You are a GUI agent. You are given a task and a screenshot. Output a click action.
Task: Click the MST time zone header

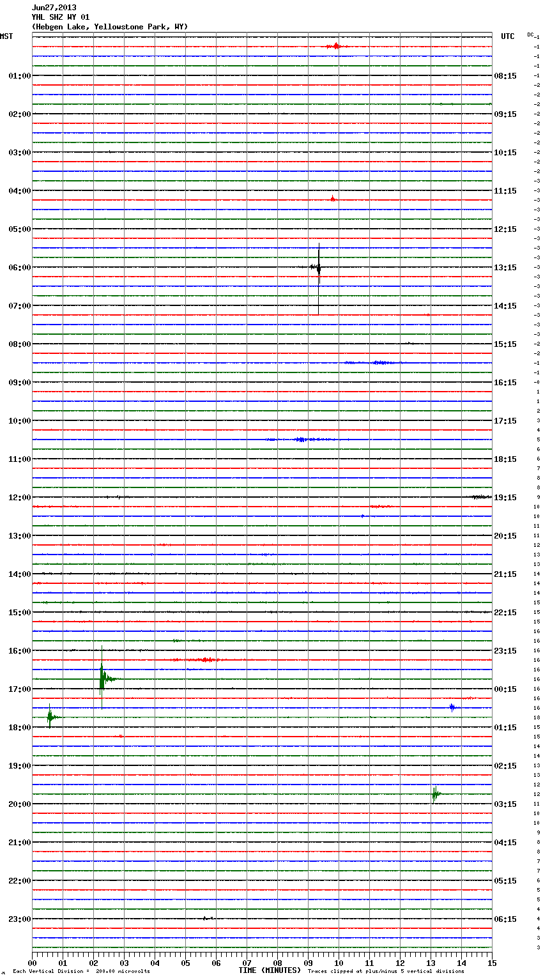[6, 36]
